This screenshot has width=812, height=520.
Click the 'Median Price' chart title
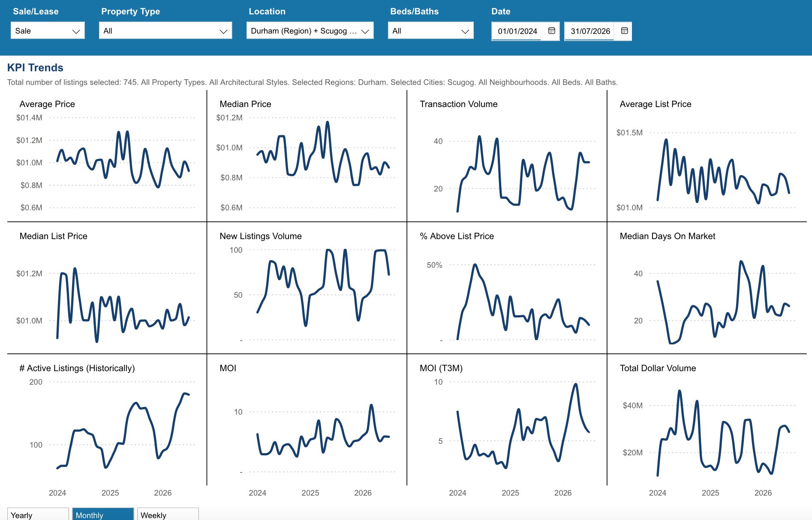coord(245,104)
